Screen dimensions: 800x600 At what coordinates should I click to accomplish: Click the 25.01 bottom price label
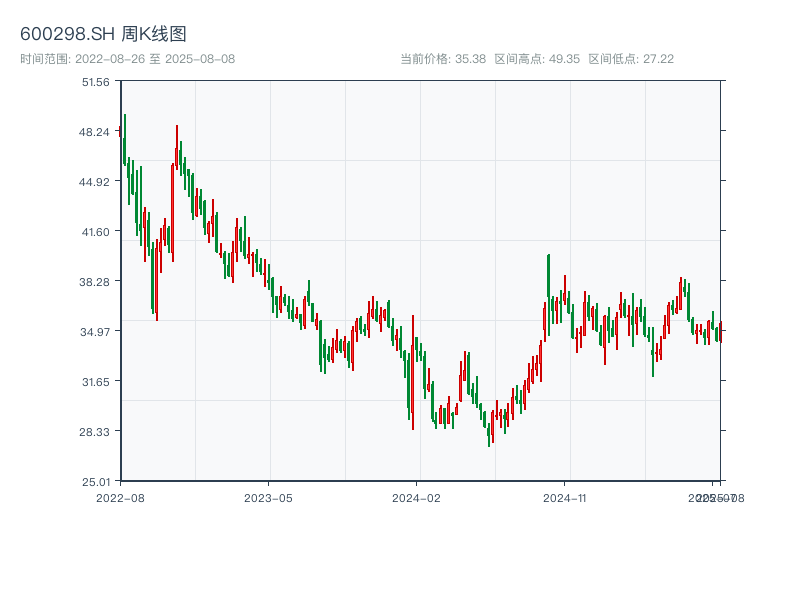click(96, 481)
